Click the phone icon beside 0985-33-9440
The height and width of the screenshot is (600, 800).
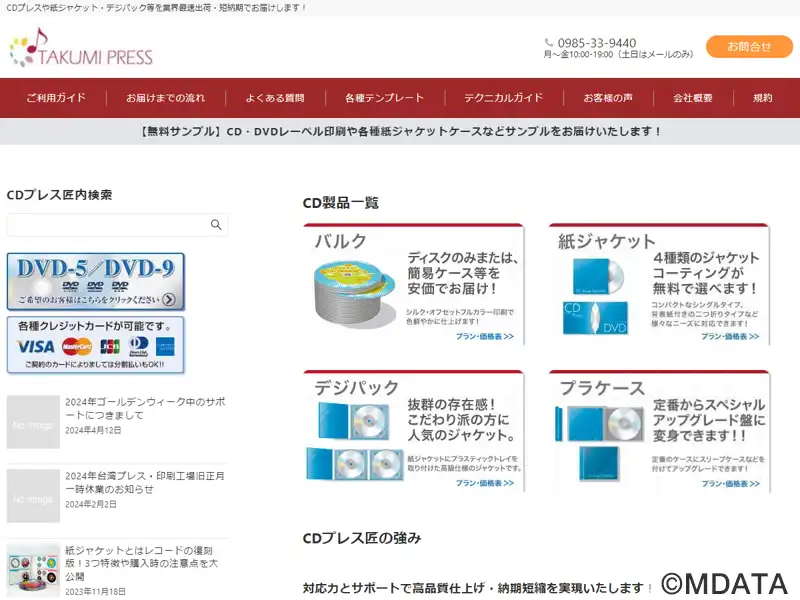coord(549,42)
